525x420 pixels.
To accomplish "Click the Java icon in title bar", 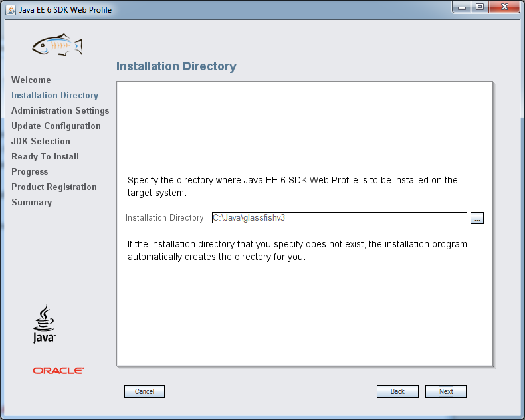I will click(x=11, y=10).
